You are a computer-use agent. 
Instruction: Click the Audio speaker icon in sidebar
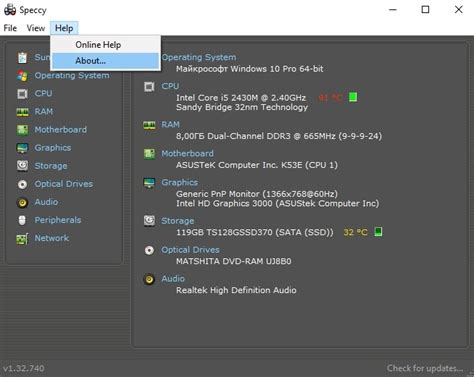tap(22, 202)
